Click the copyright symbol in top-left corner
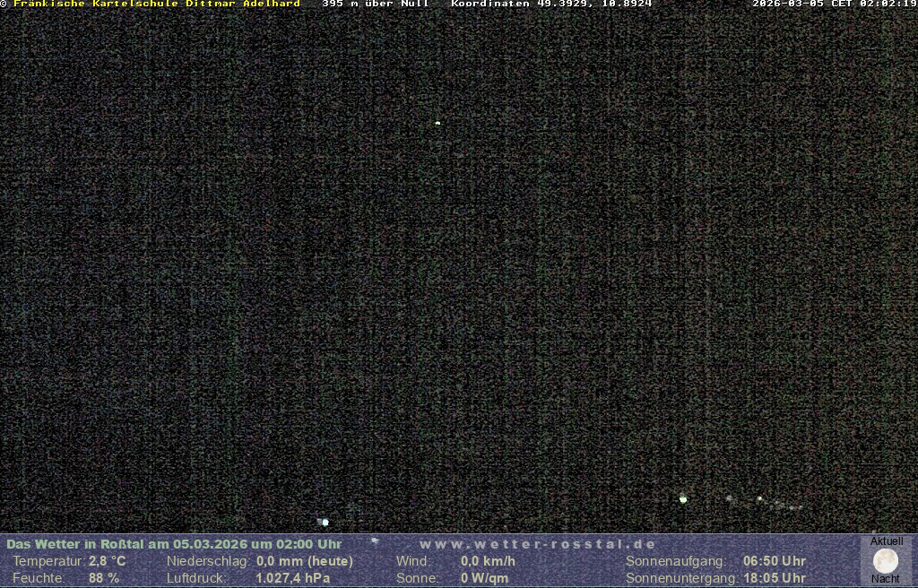 (x=4, y=4)
